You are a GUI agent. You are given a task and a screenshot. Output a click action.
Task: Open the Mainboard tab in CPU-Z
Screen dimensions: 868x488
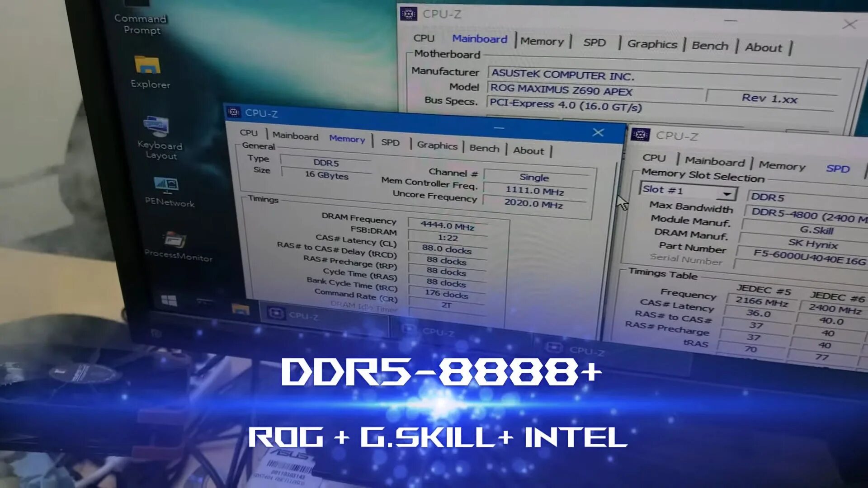(294, 137)
